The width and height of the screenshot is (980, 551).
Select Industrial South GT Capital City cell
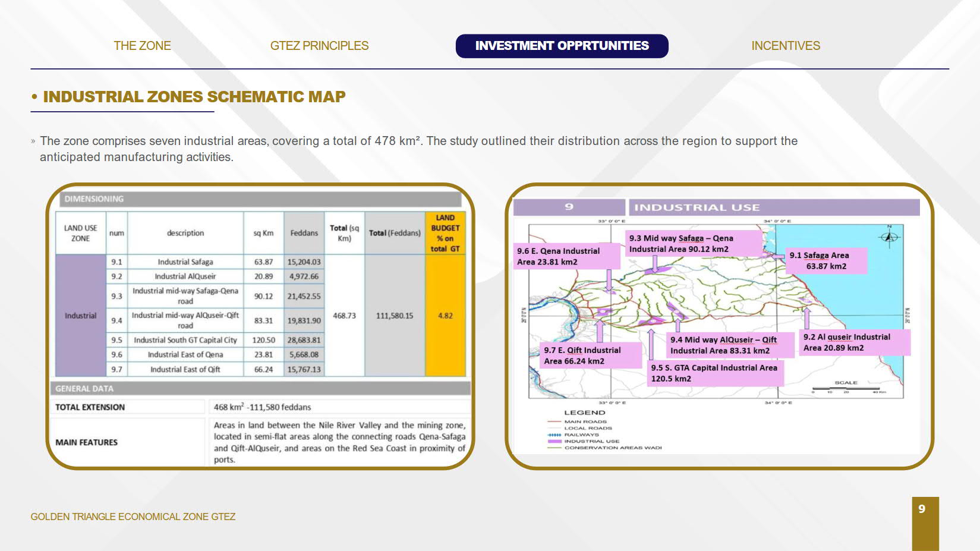[185, 340]
